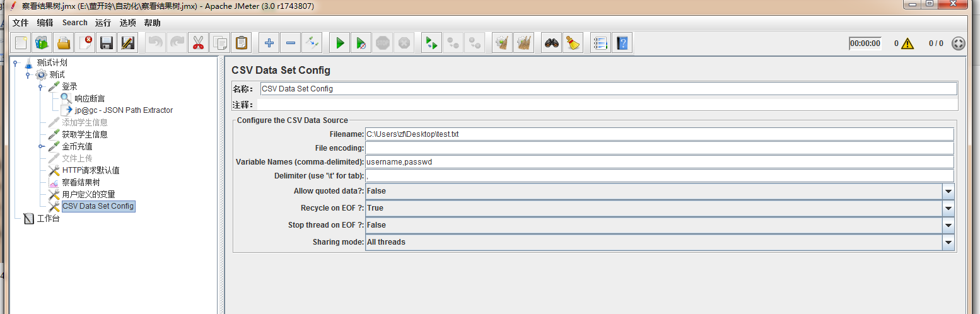Select the 登录 sampler
The image size is (980, 314).
pos(69,86)
